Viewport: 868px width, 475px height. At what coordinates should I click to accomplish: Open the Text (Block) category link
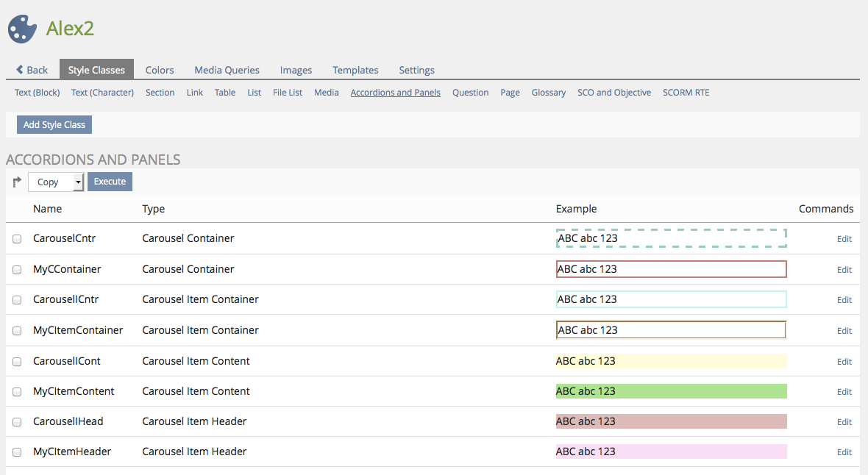(38, 93)
